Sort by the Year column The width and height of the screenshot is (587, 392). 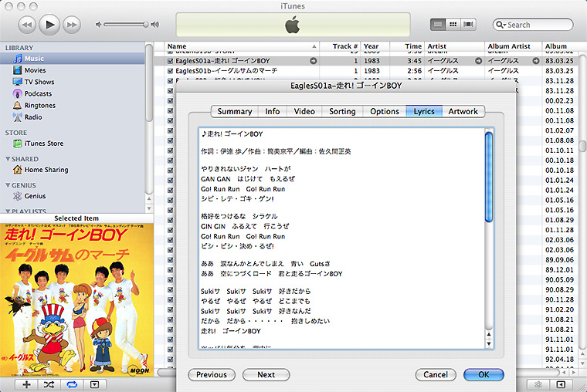[x=375, y=46]
